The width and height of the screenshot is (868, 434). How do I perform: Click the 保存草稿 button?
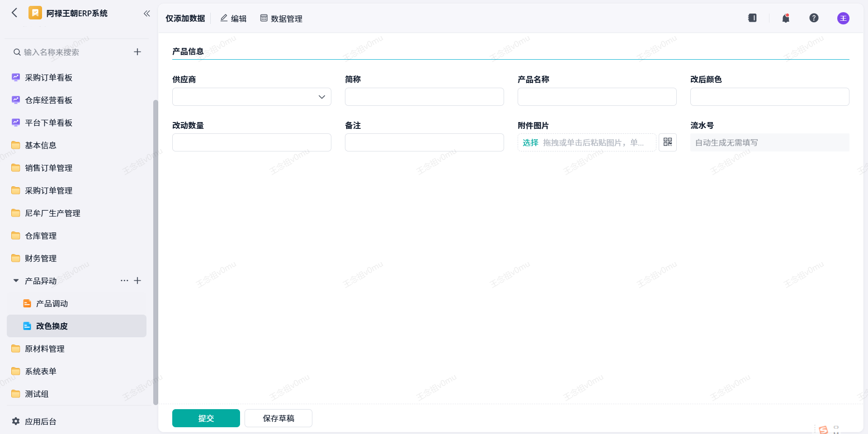pyautogui.click(x=278, y=418)
